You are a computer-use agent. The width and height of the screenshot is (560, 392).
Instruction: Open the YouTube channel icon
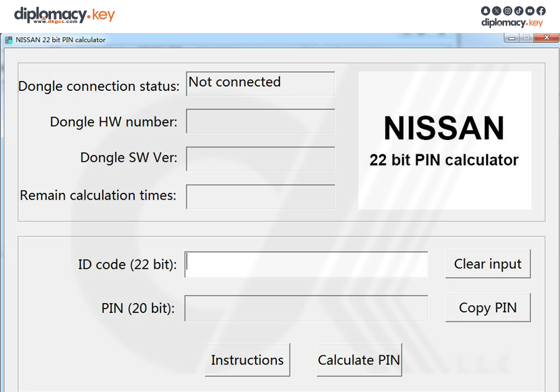click(530, 11)
